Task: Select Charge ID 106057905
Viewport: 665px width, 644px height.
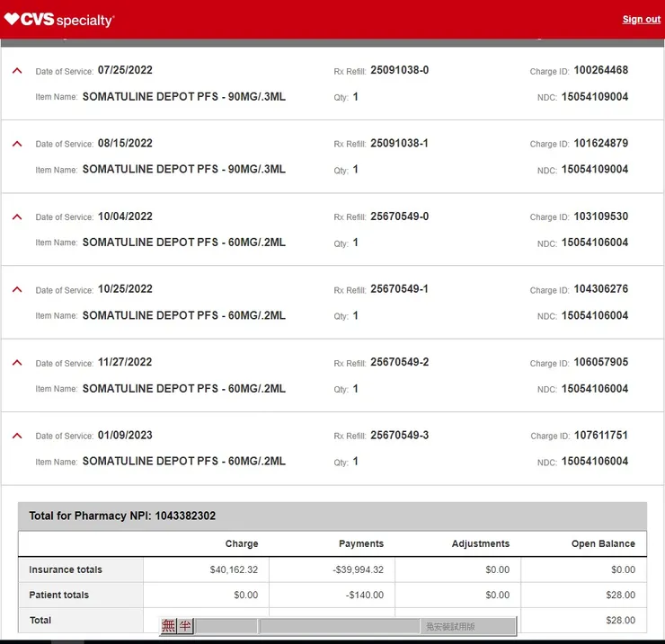Action: (x=601, y=362)
